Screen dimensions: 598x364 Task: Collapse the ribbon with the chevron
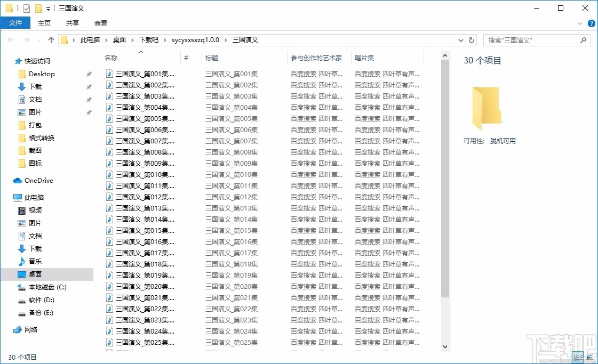580,23
